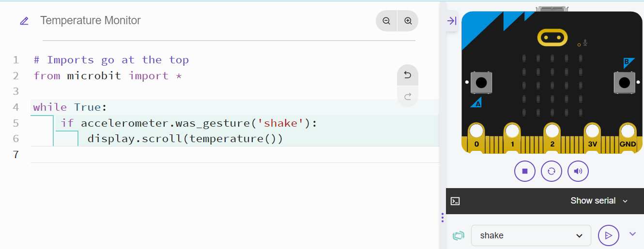Mute the simulator sound

tap(578, 171)
